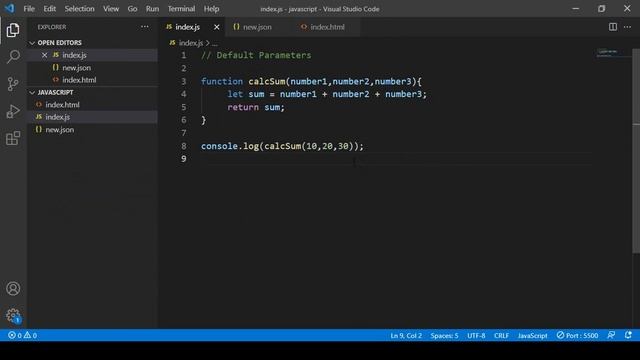Open Source Control view
The image size is (640, 360).
click(x=13, y=84)
